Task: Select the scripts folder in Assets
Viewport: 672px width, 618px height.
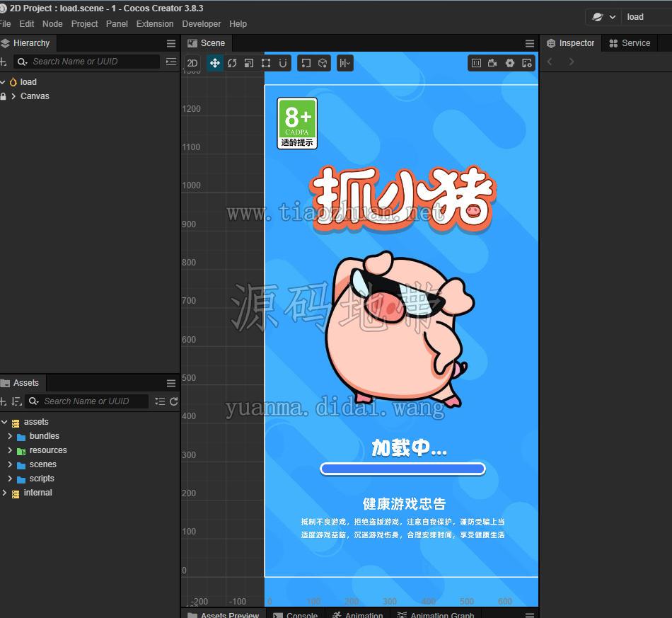Action: 42,479
